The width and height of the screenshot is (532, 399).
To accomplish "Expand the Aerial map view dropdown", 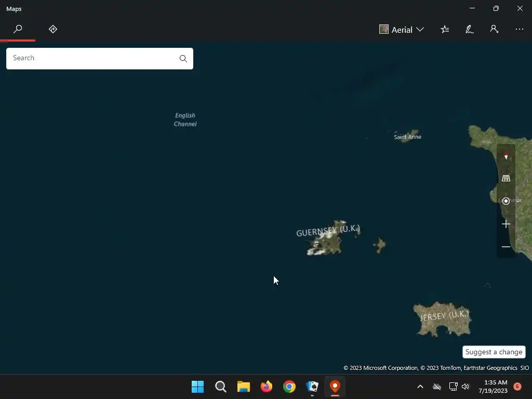I will point(402,30).
